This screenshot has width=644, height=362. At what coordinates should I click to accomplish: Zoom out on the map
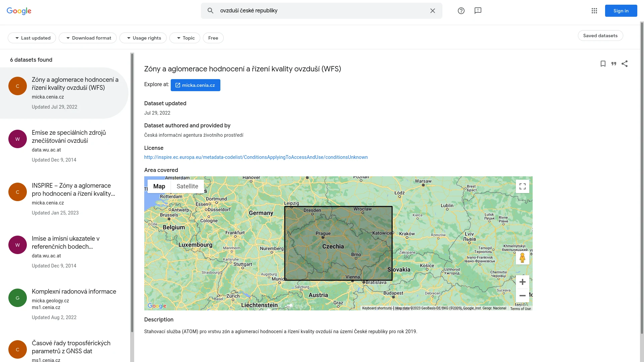click(x=523, y=296)
